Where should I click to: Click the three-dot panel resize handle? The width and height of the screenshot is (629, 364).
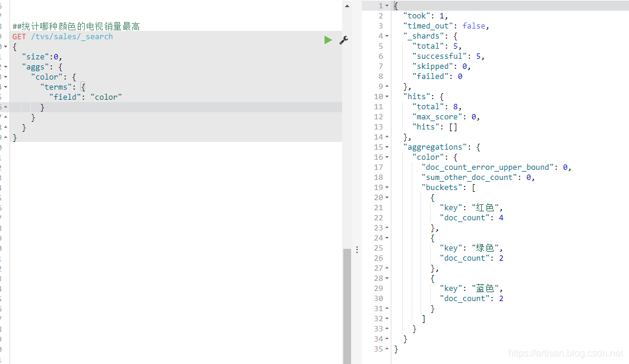tap(357, 250)
